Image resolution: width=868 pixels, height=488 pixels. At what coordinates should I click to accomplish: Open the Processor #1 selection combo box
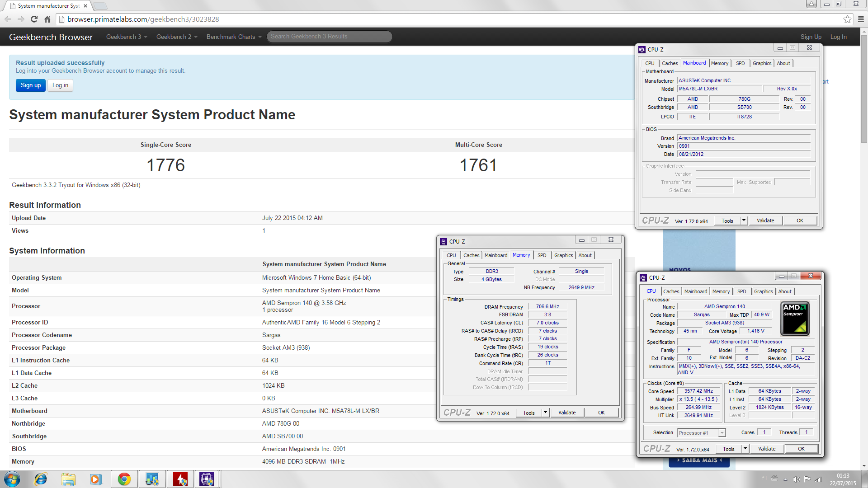[x=702, y=433]
